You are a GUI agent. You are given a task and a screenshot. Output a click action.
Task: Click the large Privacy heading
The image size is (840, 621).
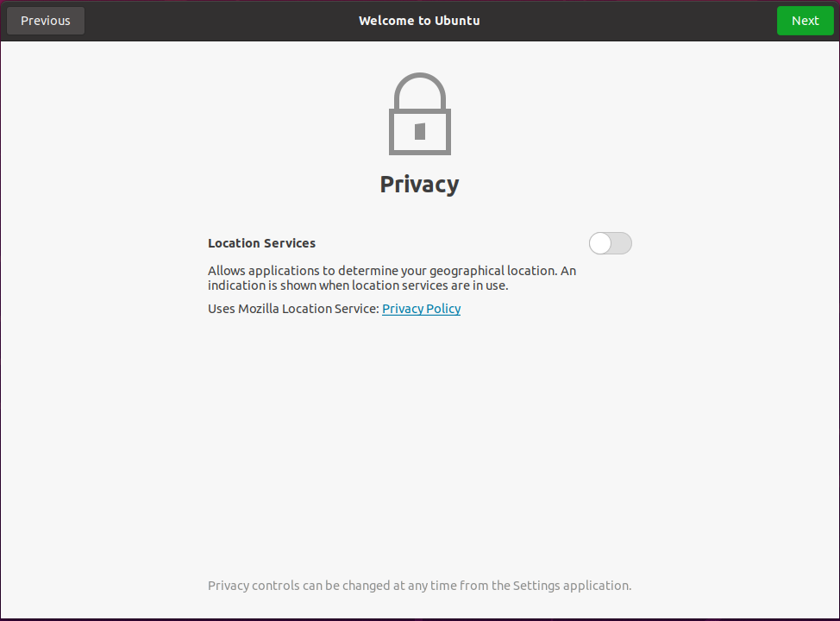pos(419,185)
